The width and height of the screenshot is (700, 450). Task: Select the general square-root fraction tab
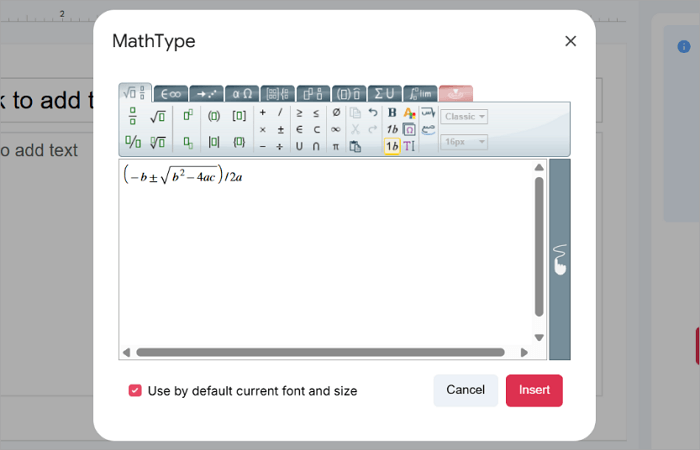pyautogui.click(x=135, y=93)
